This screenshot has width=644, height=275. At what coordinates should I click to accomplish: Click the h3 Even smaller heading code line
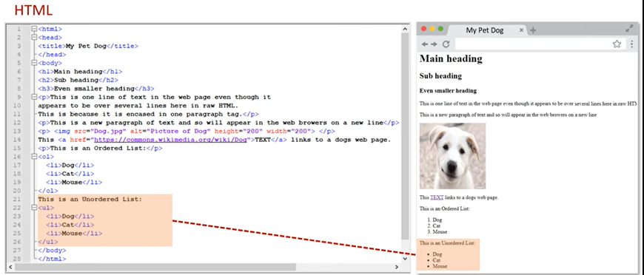point(96,89)
